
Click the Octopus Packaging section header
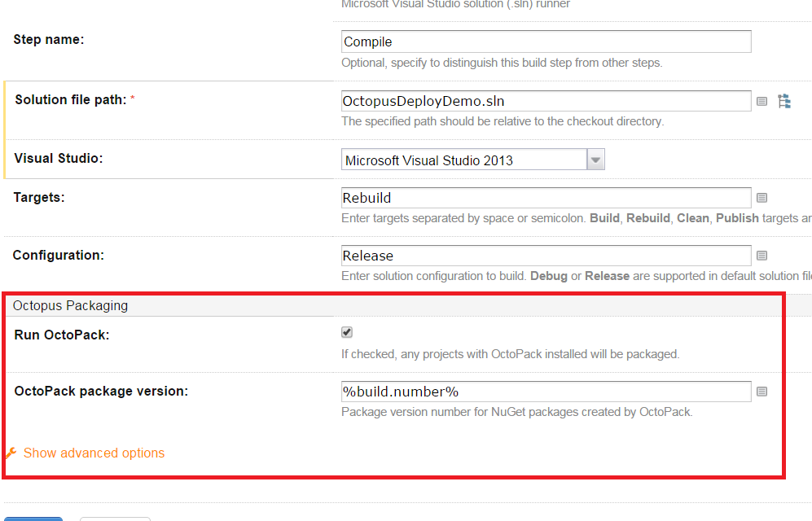coord(70,306)
